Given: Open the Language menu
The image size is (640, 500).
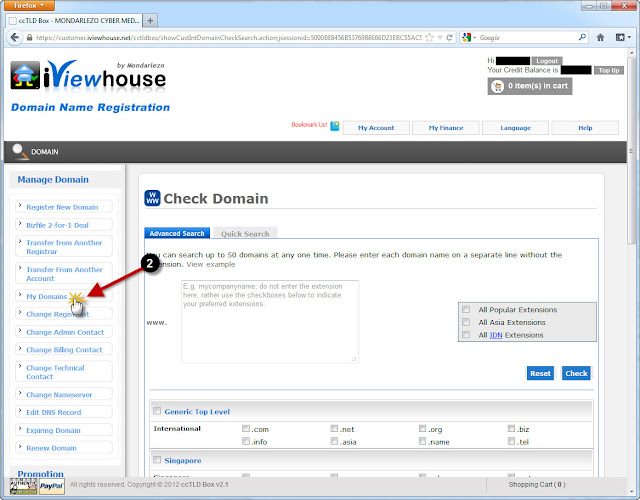Looking at the screenshot, I should point(516,128).
